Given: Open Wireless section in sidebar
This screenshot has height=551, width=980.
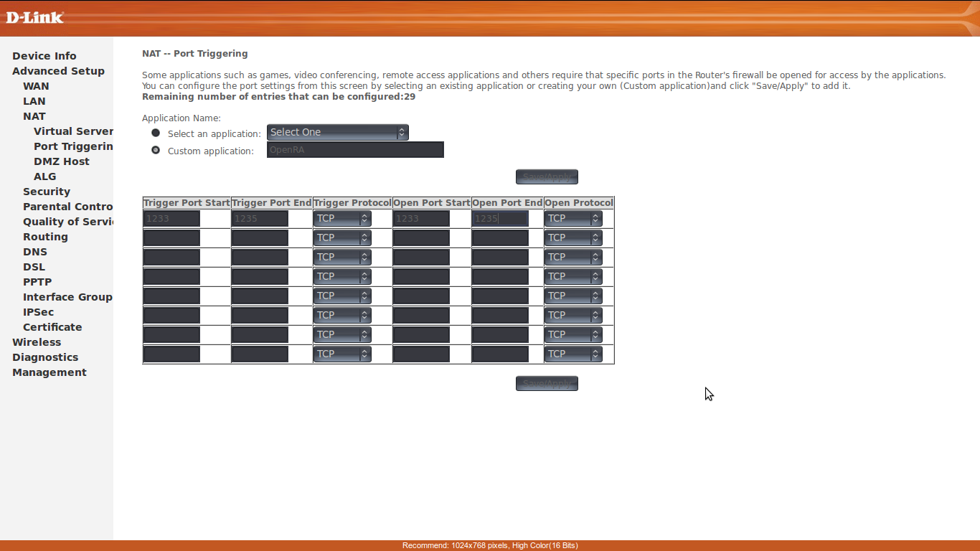Looking at the screenshot, I should click(37, 342).
